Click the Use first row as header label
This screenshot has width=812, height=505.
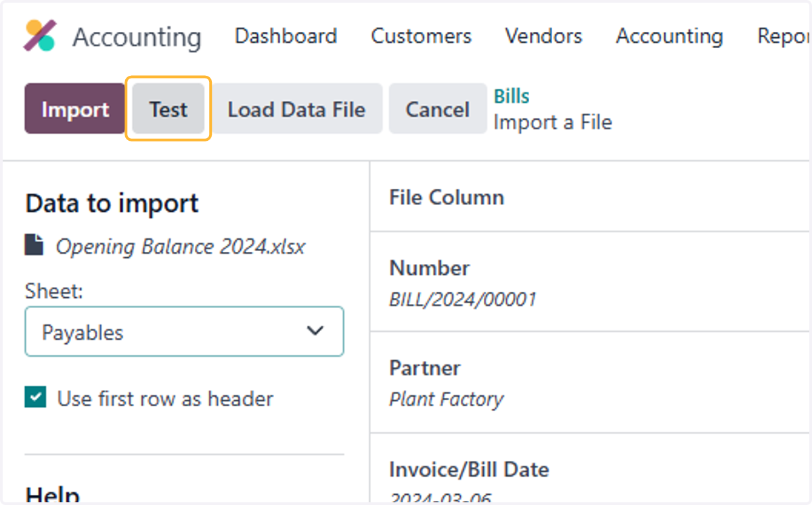165,399
